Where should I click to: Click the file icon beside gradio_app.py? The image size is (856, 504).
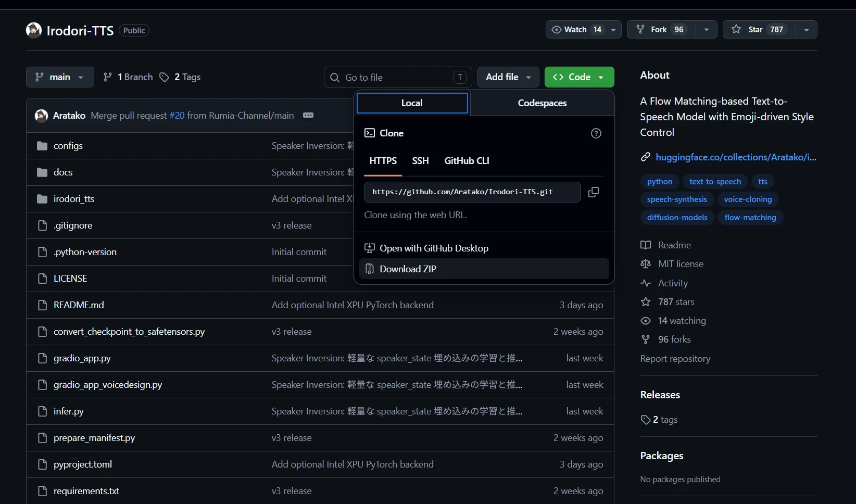(43, 358)
